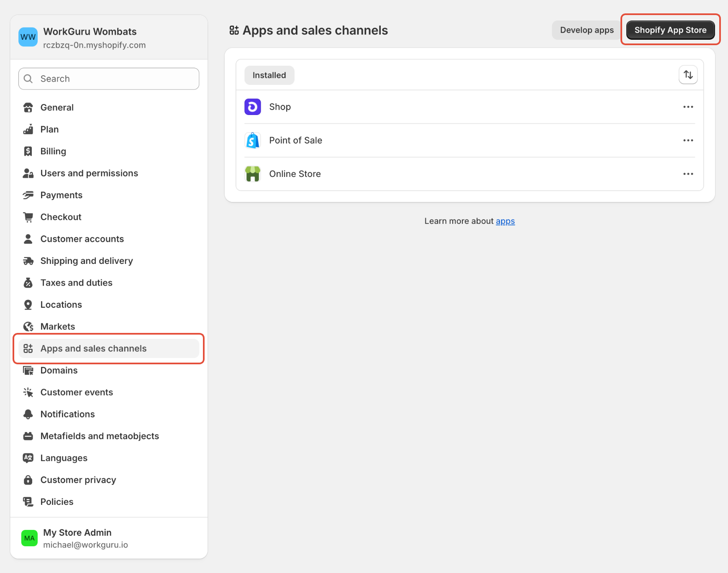This screenshot has height=573, width=728.
Task: Open Languages settings
Action: point(109,458)
